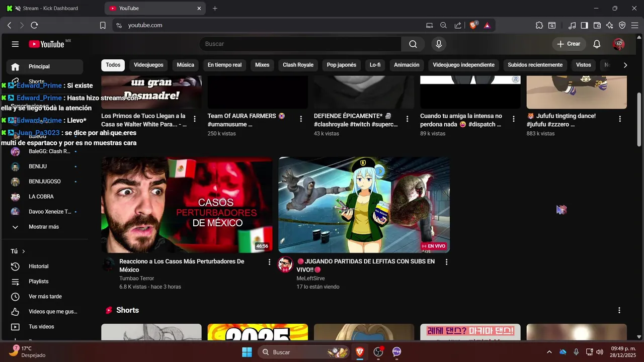This screenshot has width=644, height=362.
Task: Open more options for Tumbao Terror video
Action: point(269,262)
